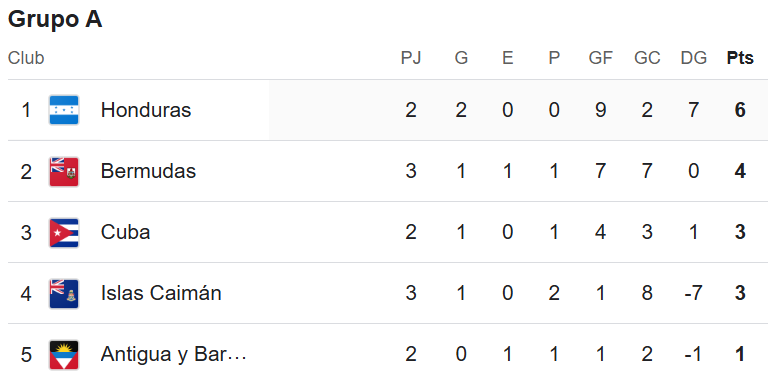Click the Pts column header

click(740, 58)
